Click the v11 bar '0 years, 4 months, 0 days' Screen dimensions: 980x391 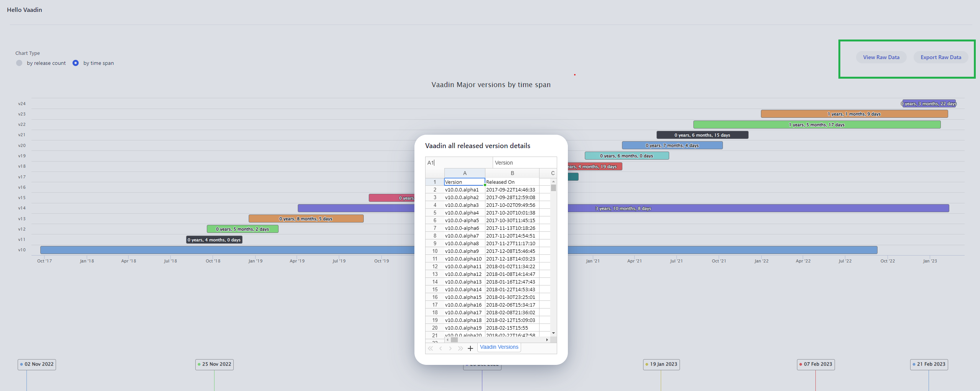coord(214,240)
